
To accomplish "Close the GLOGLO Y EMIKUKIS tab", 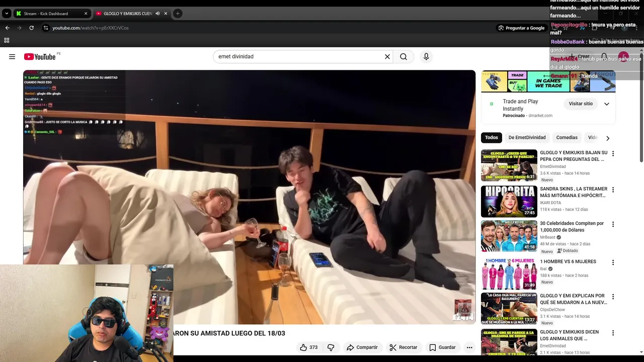I will [x=166, y=14].
